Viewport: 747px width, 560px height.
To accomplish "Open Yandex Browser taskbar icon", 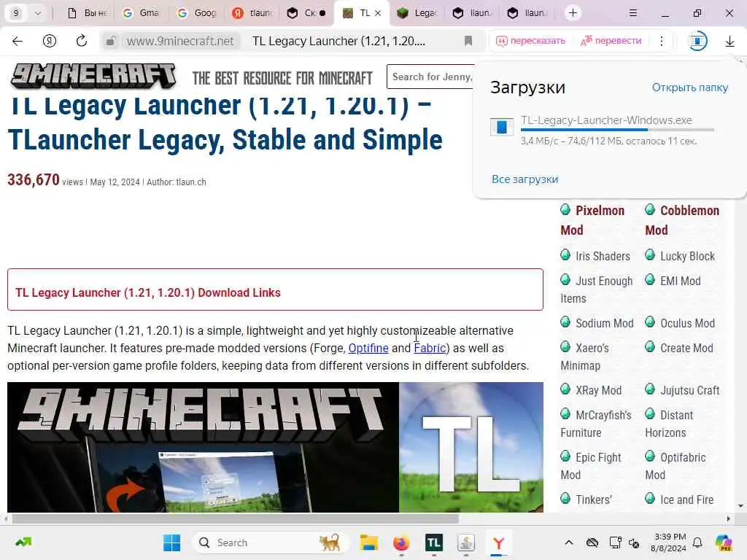I will (498, 542).
